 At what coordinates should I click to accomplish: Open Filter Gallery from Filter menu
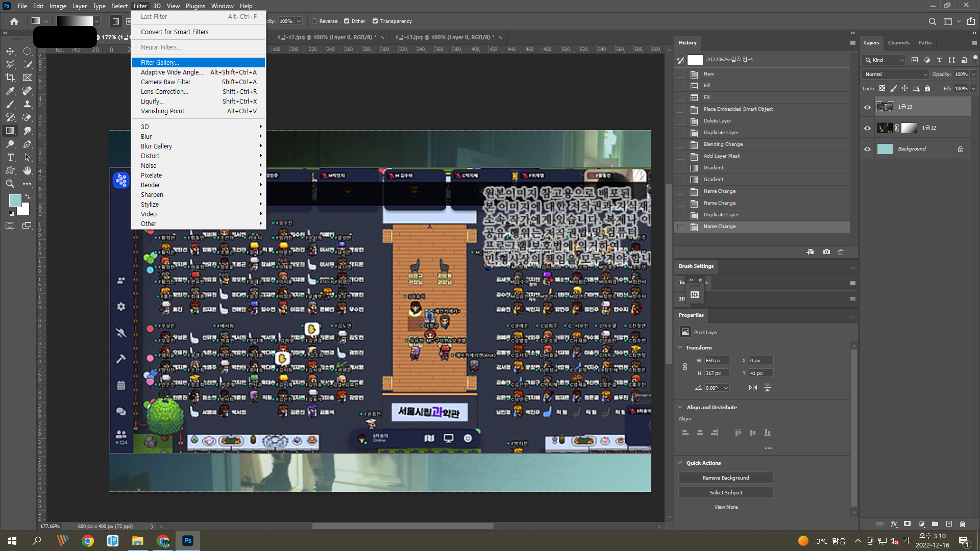(199, 62)
